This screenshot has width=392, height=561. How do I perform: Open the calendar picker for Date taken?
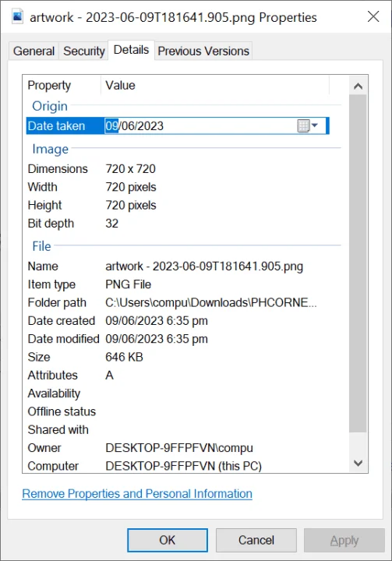click(303, 126)
